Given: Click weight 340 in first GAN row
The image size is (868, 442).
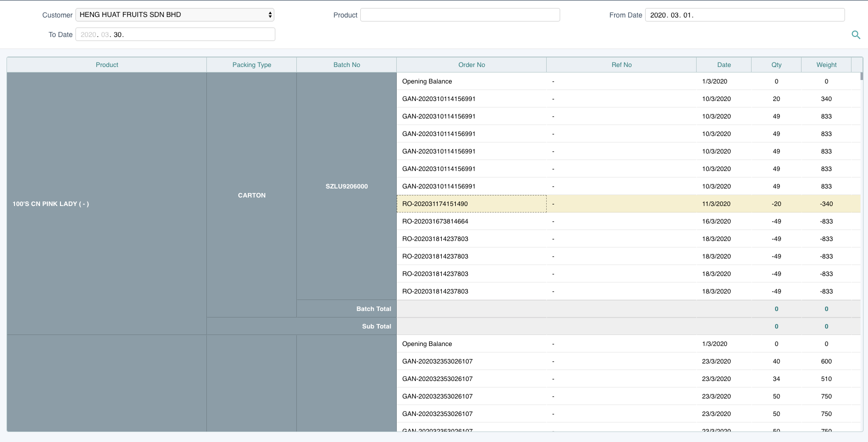Looking at the screenshot, I should 827,98.
